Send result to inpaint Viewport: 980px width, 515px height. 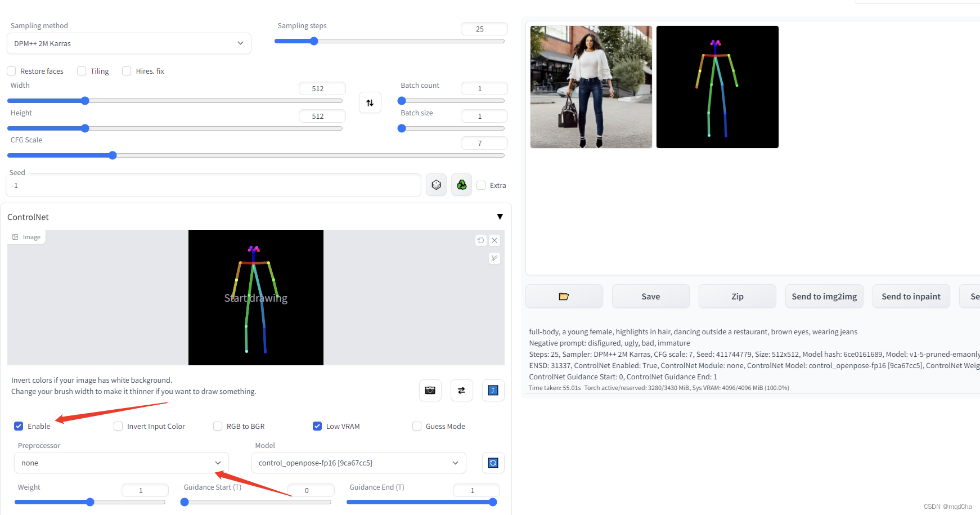[911, 296]
